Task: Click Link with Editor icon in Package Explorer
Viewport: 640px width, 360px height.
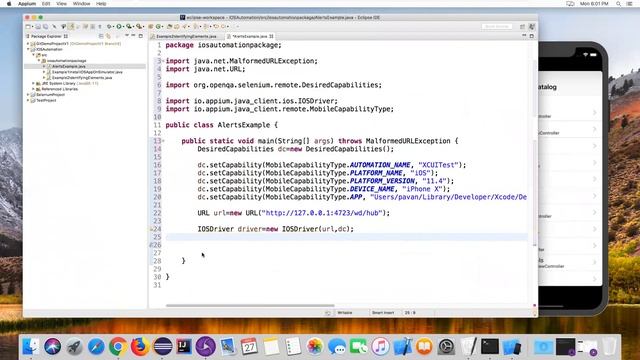Action: point(109,36)
